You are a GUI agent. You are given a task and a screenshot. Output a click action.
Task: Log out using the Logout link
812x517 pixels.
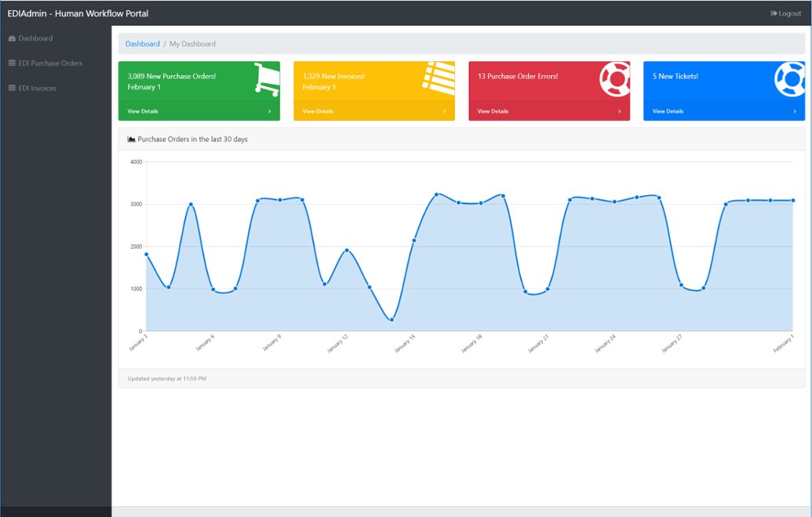pos(785,13)
